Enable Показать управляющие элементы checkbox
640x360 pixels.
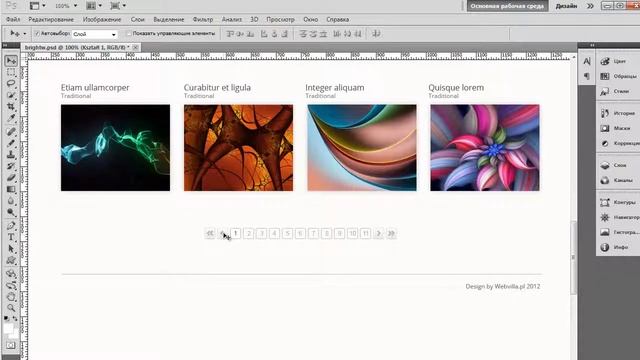(129, 33)
